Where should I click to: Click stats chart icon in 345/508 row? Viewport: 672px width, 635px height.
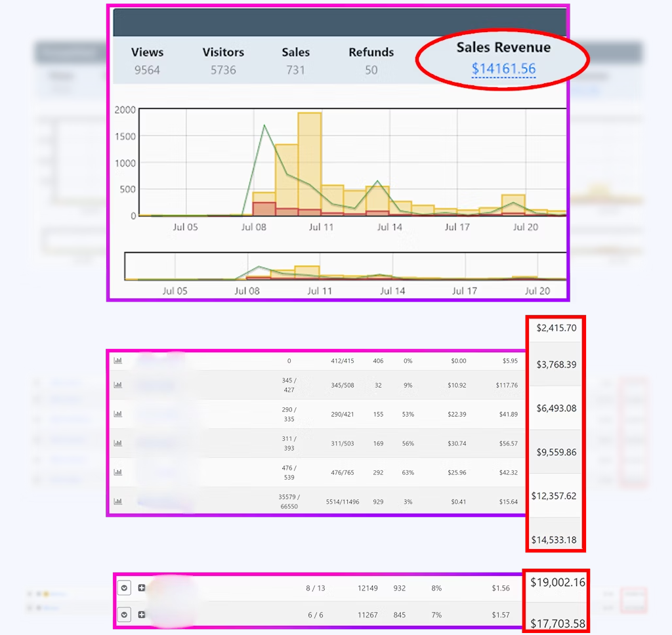[x=118, y=384]
